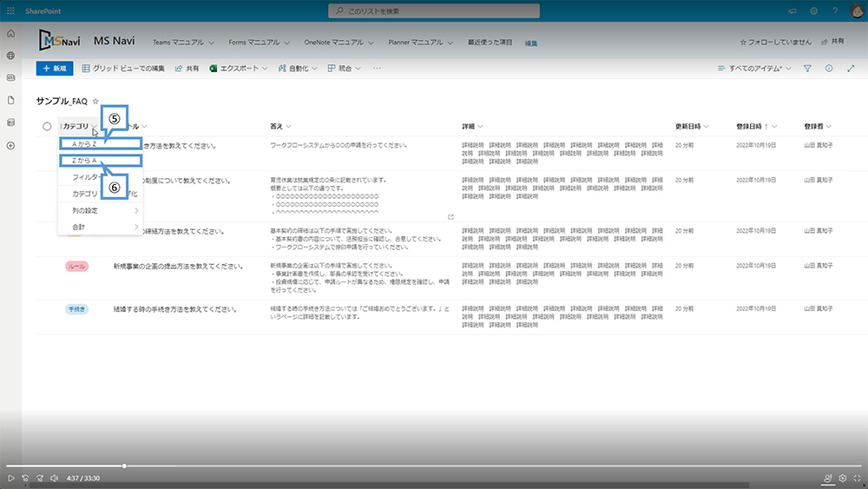Click the 手続き category tag

point(76,309)
